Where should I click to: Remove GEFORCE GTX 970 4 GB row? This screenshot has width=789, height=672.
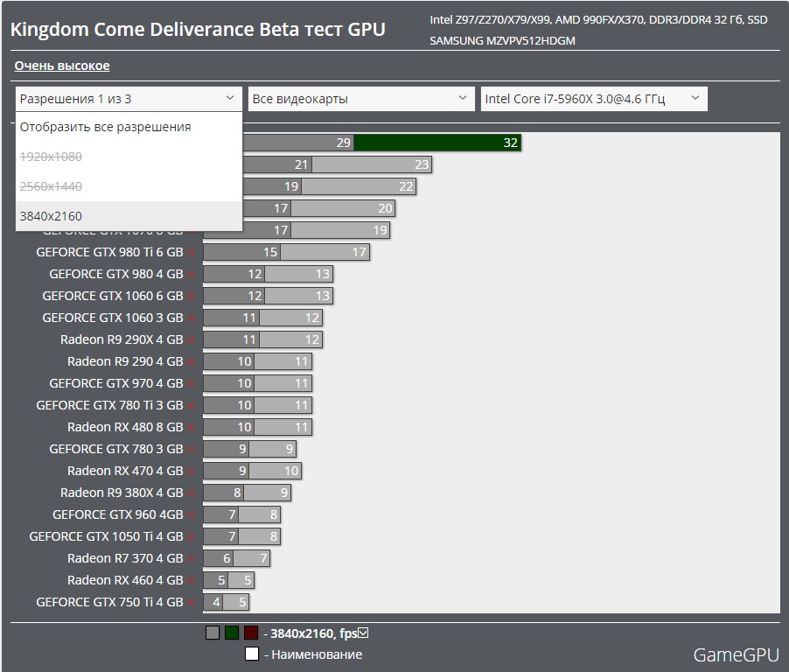(x=192, y=384)
